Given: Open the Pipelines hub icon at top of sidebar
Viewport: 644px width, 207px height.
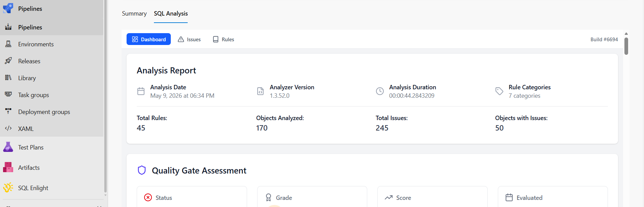Looking at the screenshot, I should [x=8, y=8].
